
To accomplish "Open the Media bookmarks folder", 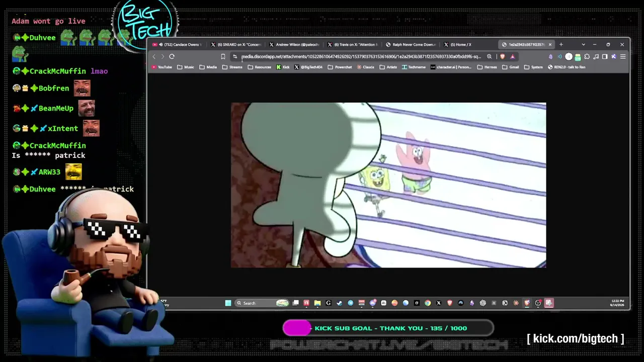I will (208, 67).
